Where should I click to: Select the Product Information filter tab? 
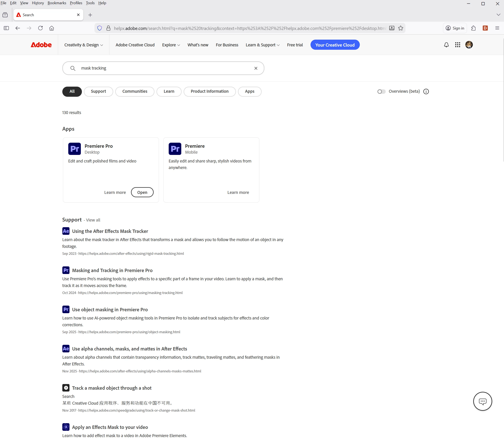pyautogui.click(x=210, y=92)
